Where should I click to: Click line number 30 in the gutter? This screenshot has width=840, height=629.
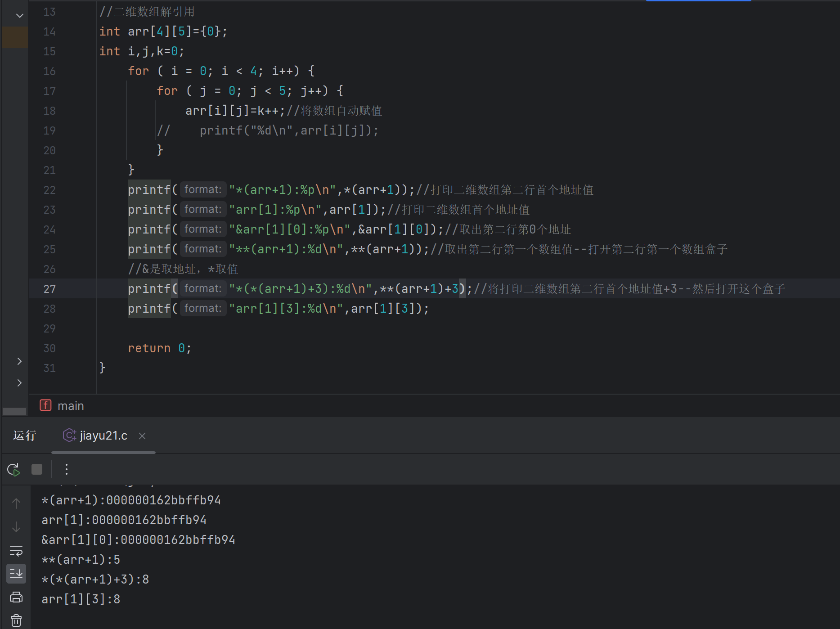pyautogui.click(x=49, y=349)
